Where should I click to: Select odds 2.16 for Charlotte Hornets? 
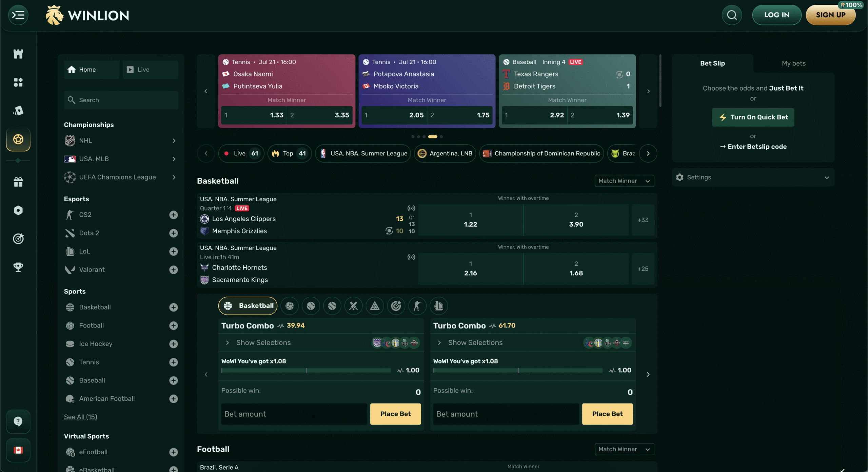point(470,269)
